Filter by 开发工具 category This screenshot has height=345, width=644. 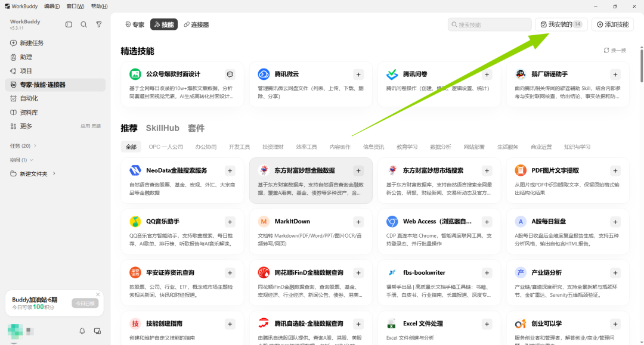click(x=240, y=147)
